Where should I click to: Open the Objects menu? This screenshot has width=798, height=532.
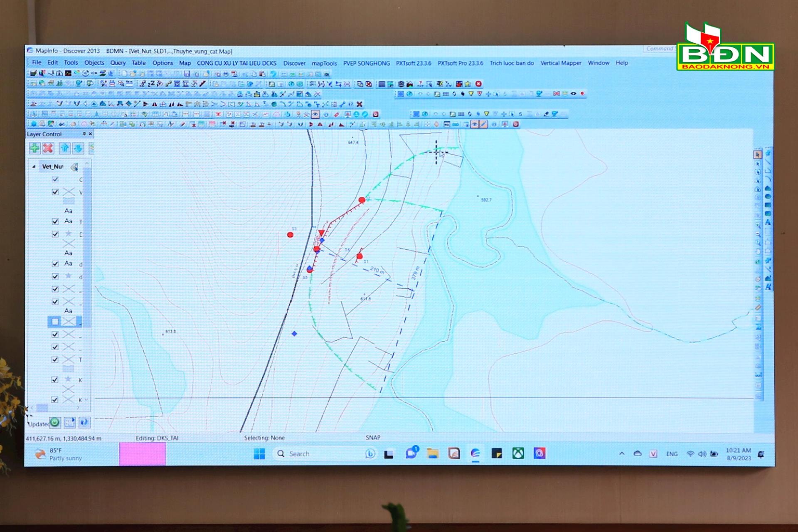(94, 63)
